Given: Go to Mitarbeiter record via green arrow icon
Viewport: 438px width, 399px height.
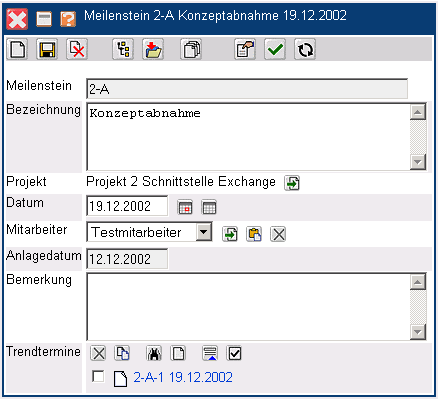Looking at the screenshot, I should 230,234.
